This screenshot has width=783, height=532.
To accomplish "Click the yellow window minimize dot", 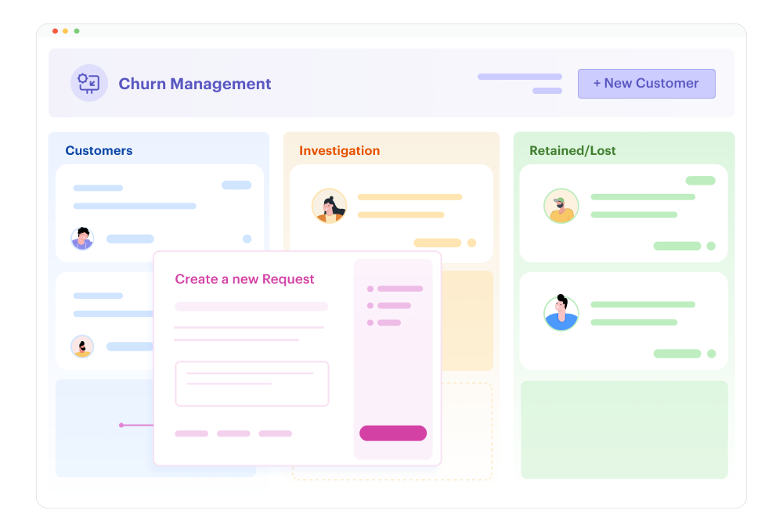I will coord(66,31).
